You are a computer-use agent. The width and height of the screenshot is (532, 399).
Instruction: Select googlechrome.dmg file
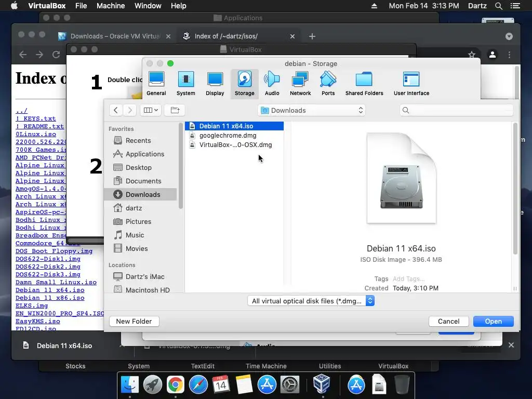click(234, 136)
